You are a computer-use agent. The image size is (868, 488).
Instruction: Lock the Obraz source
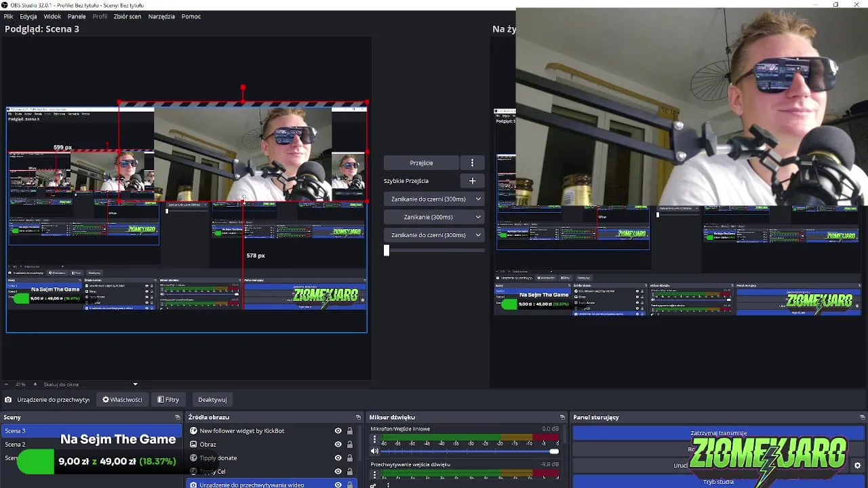point(350,445)
